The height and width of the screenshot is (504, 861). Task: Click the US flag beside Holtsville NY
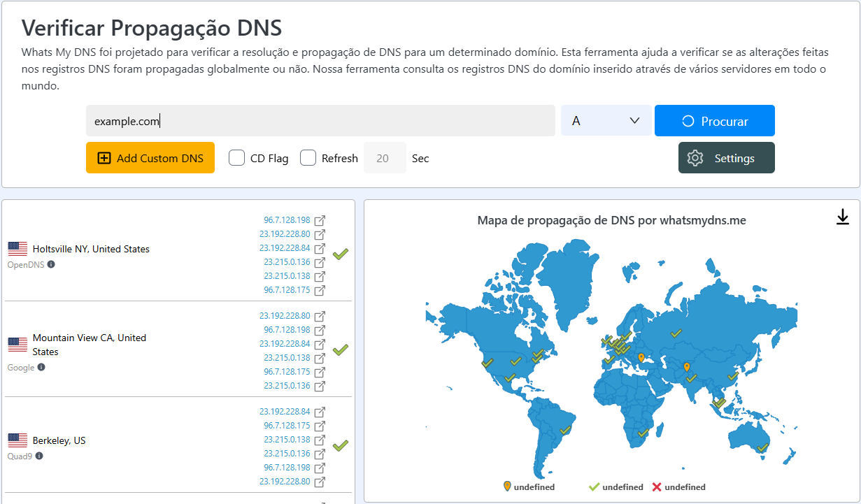17,249
